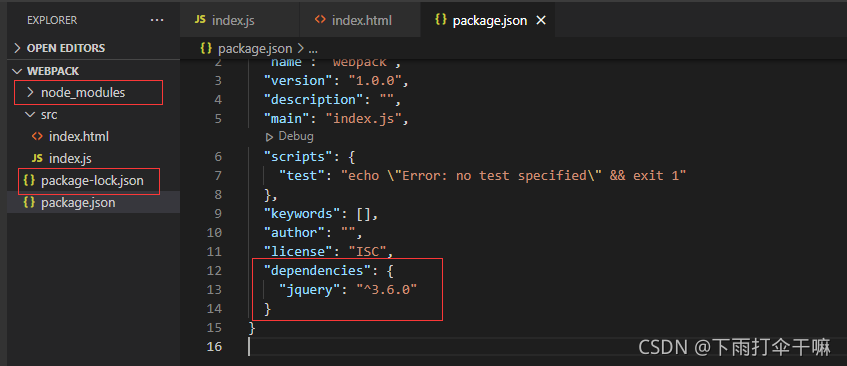Close the package.json editor tab

540,21
